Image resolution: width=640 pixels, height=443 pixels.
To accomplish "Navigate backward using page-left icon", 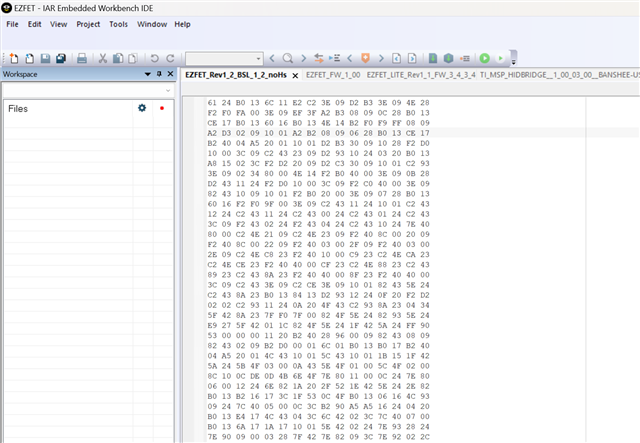I will point(396,58).
